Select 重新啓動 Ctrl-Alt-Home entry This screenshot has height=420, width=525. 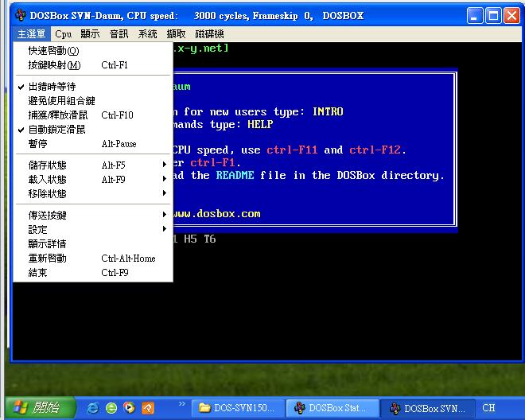tap(93, 259)
